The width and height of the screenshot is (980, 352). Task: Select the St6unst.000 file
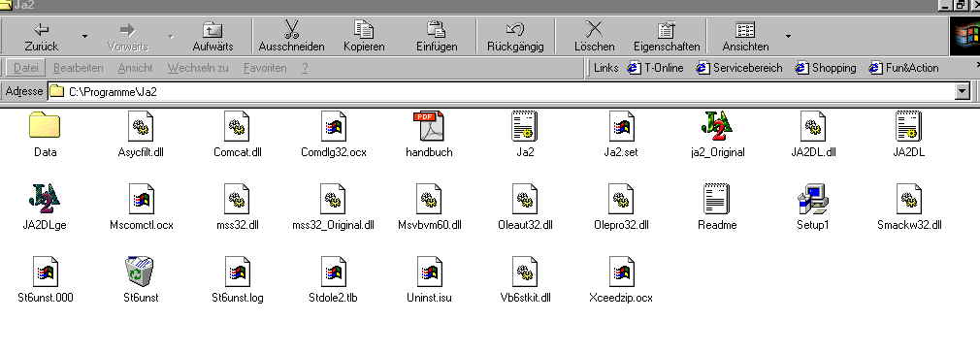(x=45, y=279)
